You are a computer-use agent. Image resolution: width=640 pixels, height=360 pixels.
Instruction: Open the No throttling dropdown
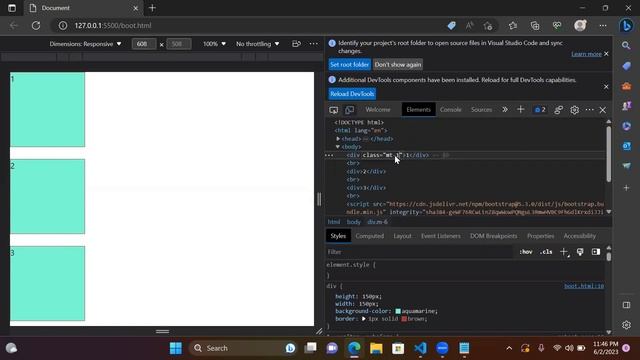258,44
